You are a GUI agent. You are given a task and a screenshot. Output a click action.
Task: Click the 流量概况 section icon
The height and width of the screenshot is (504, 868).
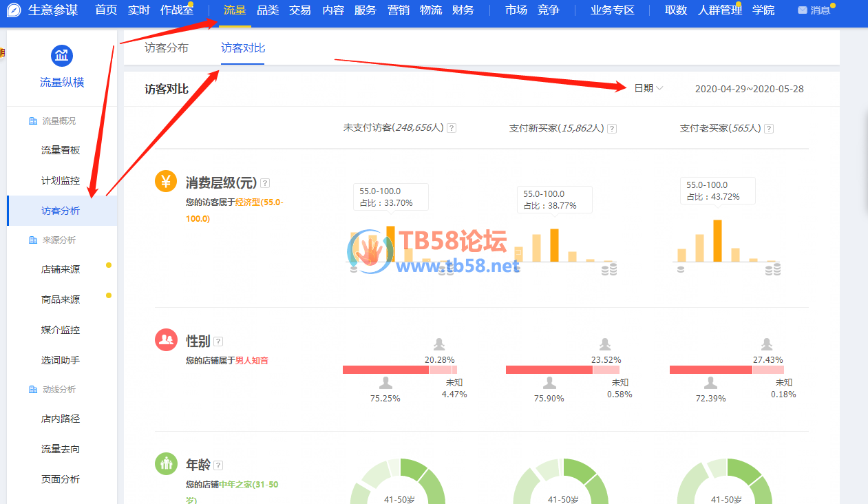(x=32, y=121)
